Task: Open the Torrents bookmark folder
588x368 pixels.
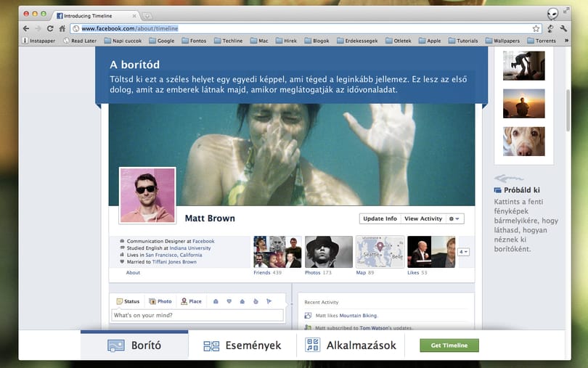Action: tap(542, 41)
